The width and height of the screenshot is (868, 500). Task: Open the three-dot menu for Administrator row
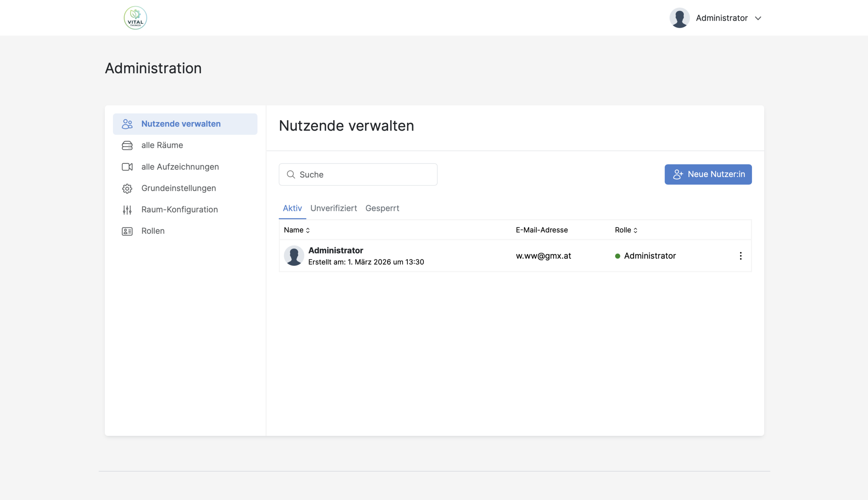(x=741, y=256)
